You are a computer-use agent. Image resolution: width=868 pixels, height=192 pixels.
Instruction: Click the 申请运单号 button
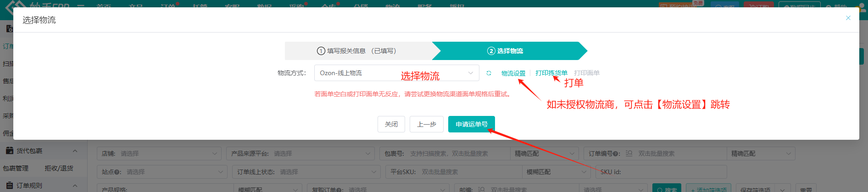(471, 124)
